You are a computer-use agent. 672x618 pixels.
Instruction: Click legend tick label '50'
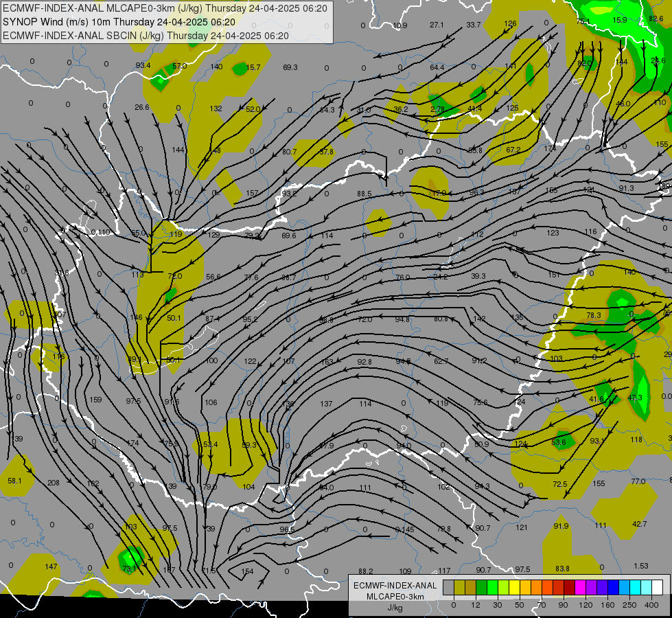tap(519, 605)
